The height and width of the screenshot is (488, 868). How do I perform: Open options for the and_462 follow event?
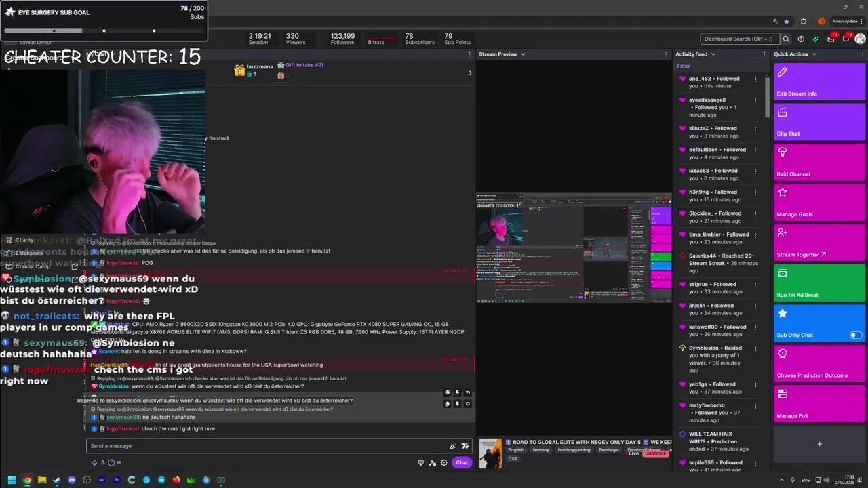point(755,79)
